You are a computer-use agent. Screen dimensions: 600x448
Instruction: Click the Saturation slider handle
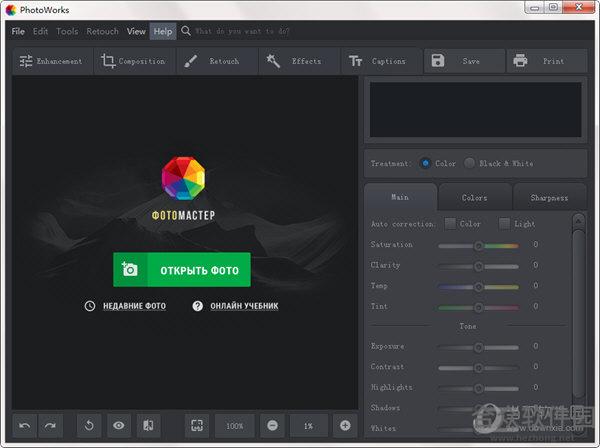[478, 246]
